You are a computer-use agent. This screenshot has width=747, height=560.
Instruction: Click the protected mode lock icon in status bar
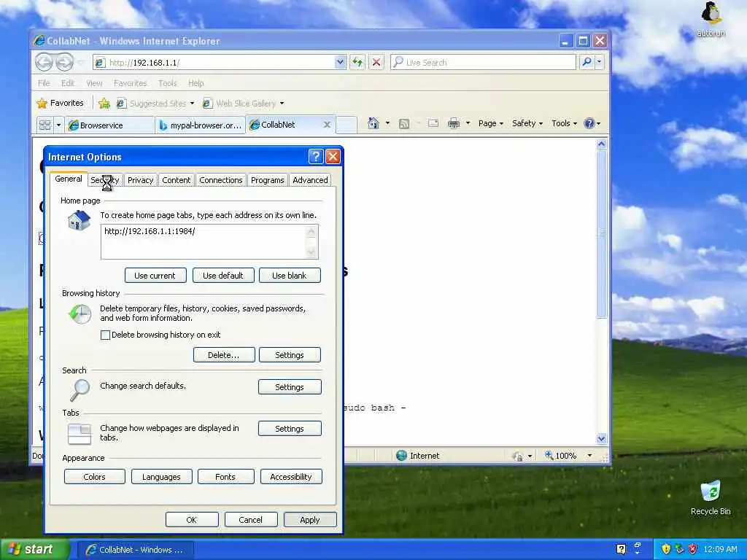(518, 456)
